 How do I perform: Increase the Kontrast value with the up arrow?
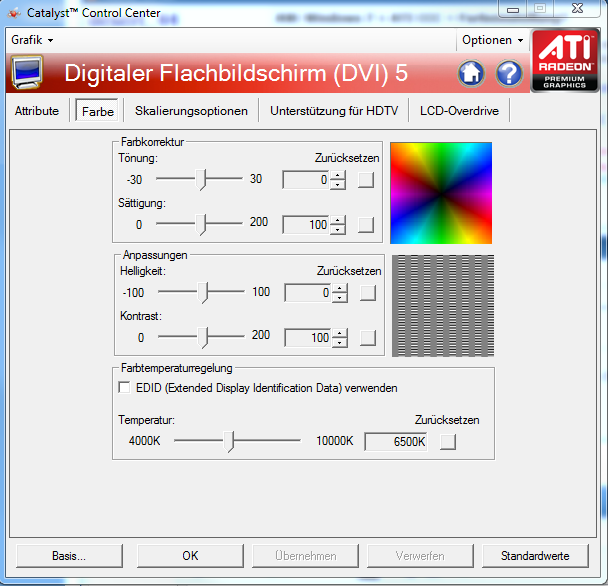[340, 333]
